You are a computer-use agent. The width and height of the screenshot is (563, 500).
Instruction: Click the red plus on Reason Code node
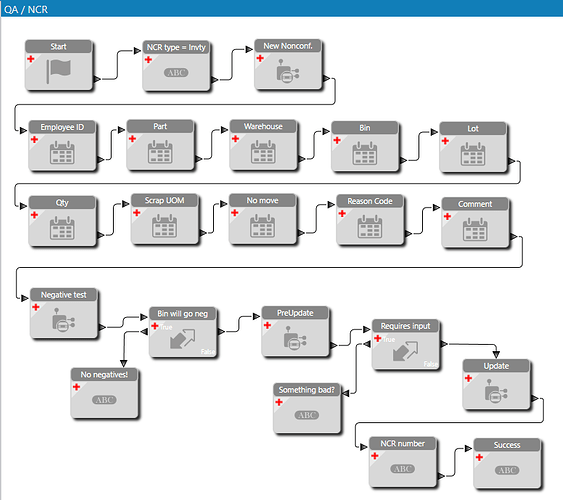pos(342,214)
